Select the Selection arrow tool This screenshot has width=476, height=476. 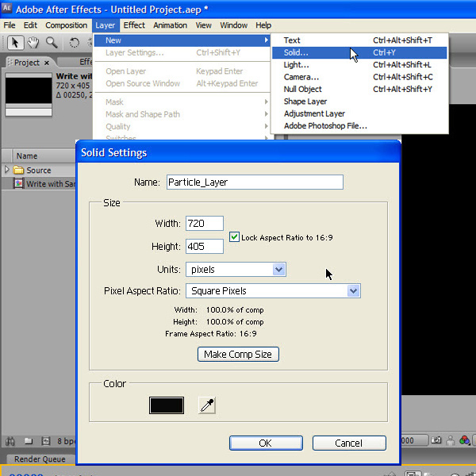pos(15,42)
